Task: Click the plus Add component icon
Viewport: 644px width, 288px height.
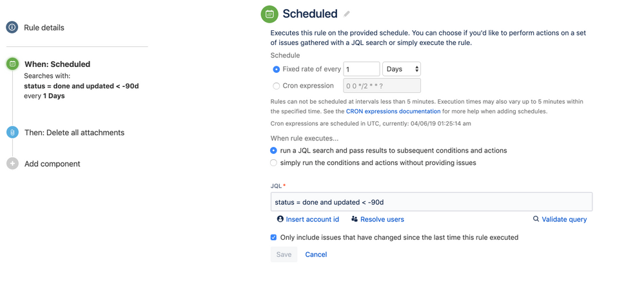Action: click(12, 163)
